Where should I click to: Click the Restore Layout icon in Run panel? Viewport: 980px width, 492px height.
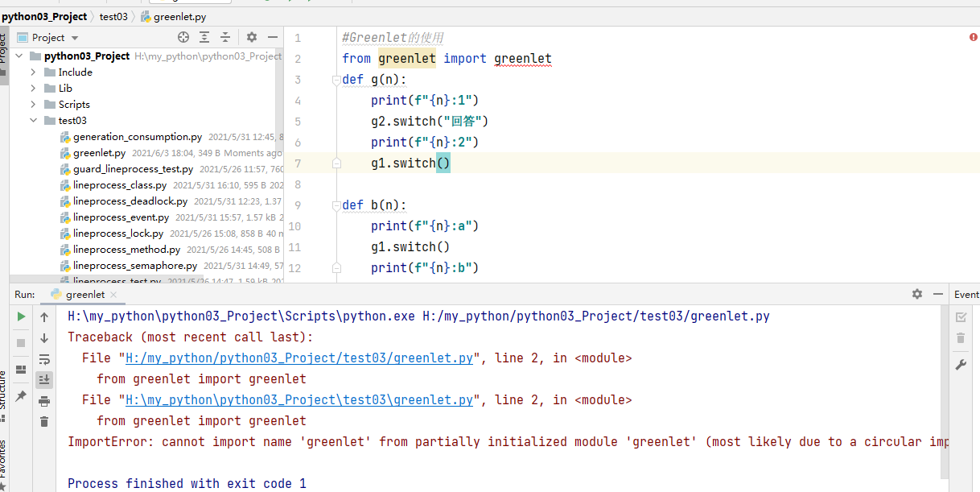(x=22, y=370)
